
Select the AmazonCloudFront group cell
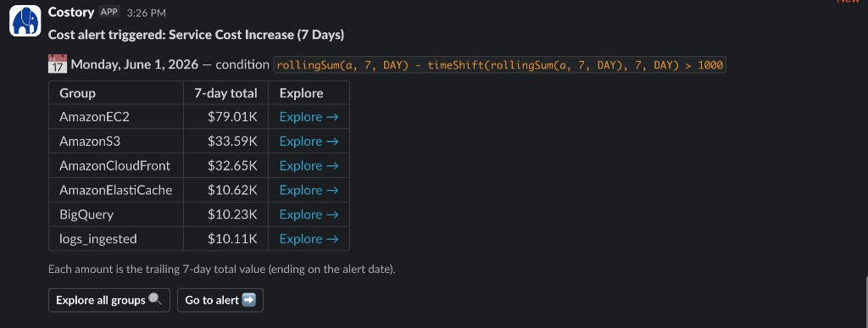tap(116, 165)
